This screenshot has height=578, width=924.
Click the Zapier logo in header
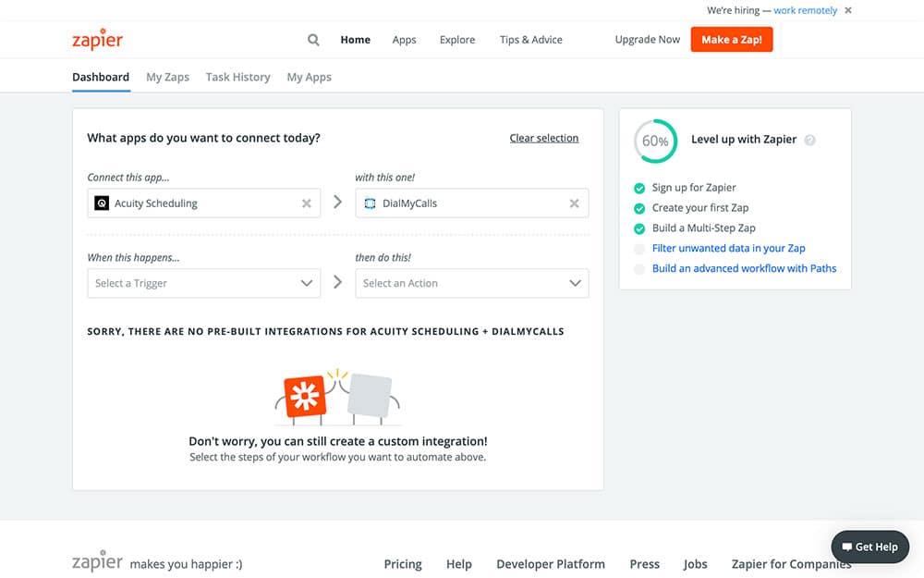pos(97,40)
